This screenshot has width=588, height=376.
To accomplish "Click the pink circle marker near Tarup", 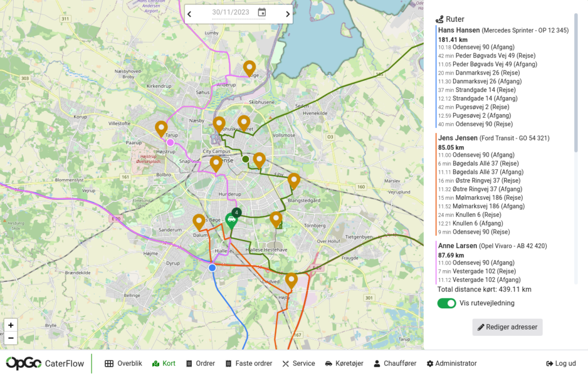I will point(170,142).
